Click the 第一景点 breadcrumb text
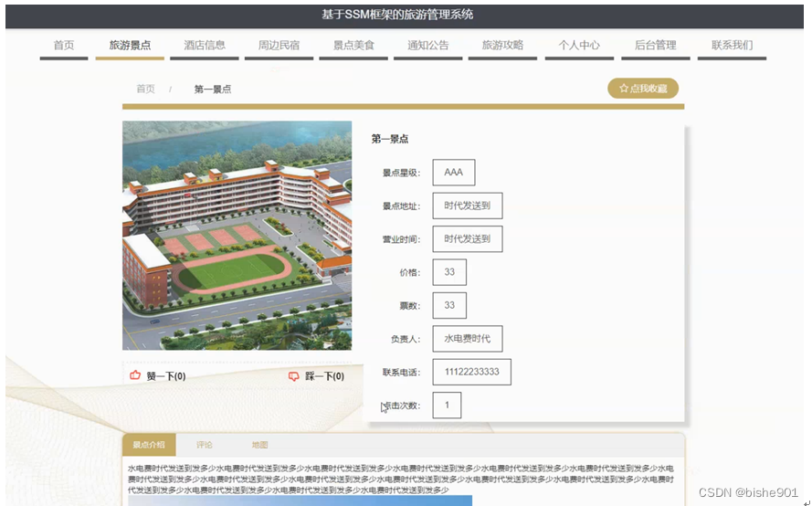812x506 pixels. pos(212,90)
